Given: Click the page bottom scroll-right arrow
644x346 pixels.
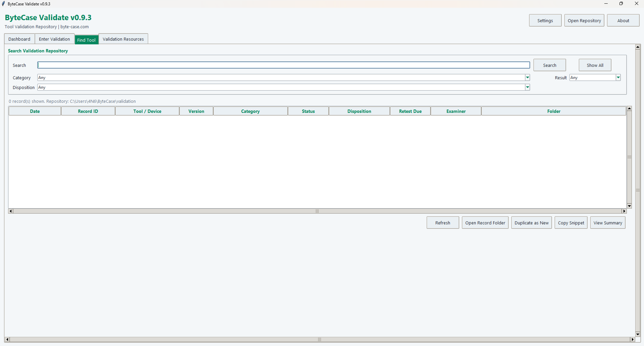Looking at the screenshot, I should pos(633,340).
